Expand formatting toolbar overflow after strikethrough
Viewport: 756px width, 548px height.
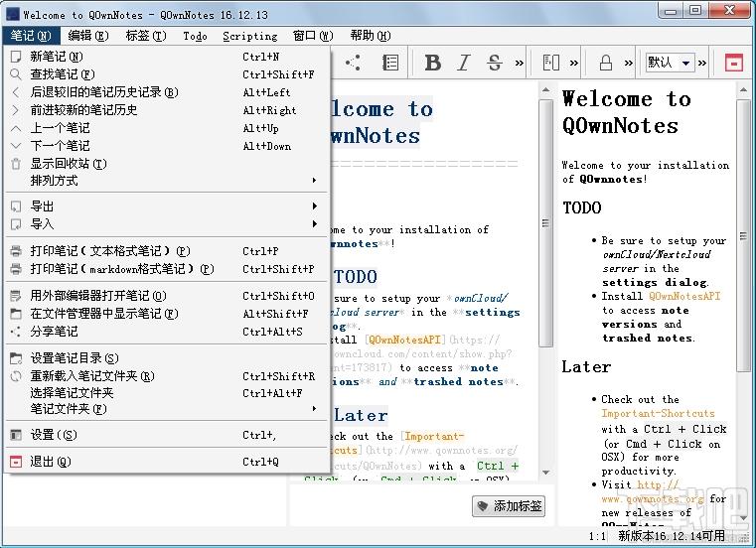(x=520, y=63)
